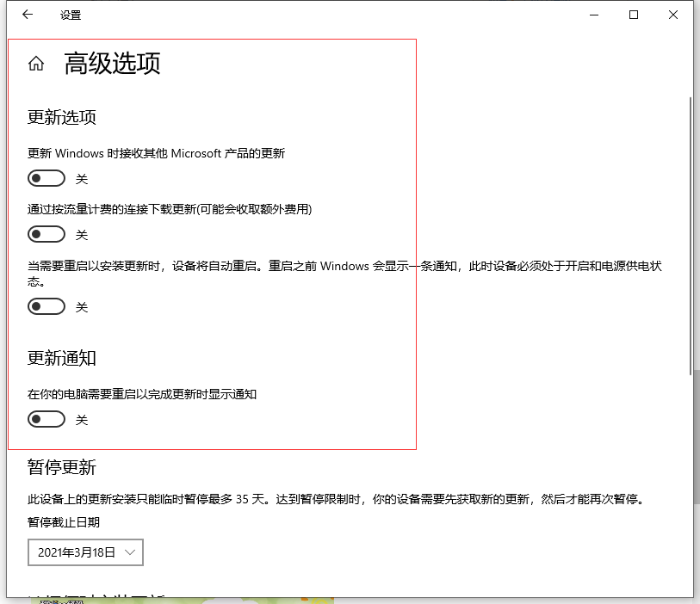The image size is (700, 604).
Task: Maximize the 设置 window
Action: click(x=634, y=15)
